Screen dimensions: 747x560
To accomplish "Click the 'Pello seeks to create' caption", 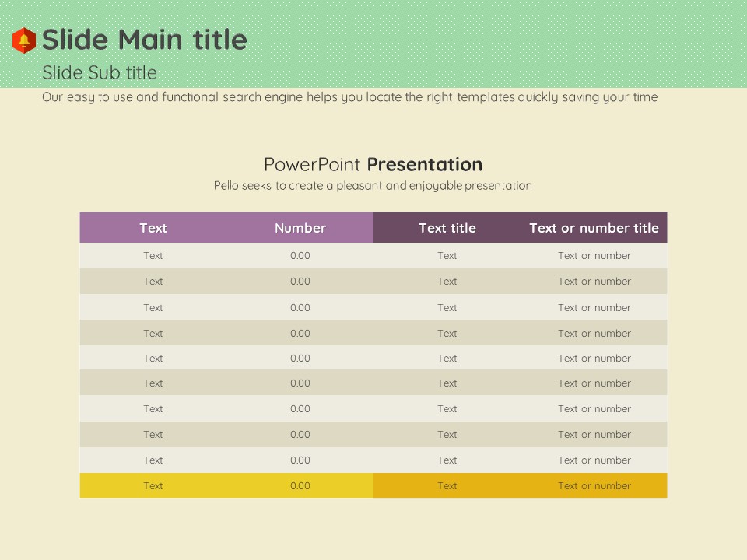I will [373, 186].
